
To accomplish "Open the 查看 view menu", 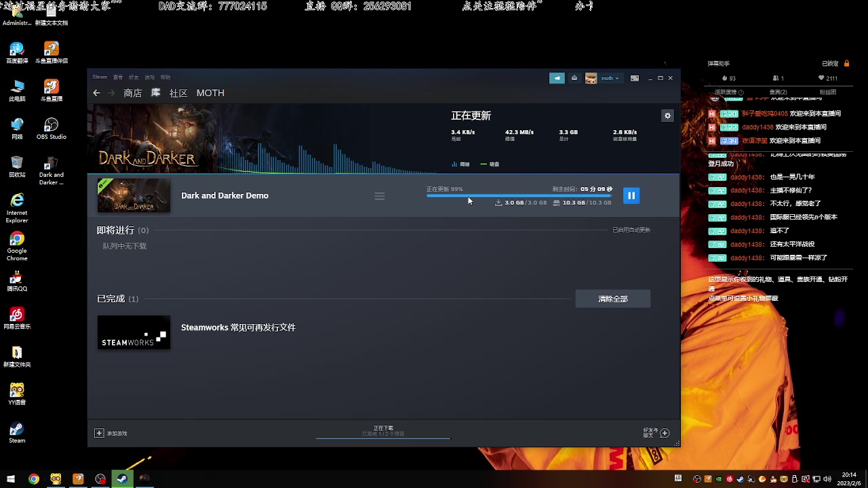I will click(118, 77).
